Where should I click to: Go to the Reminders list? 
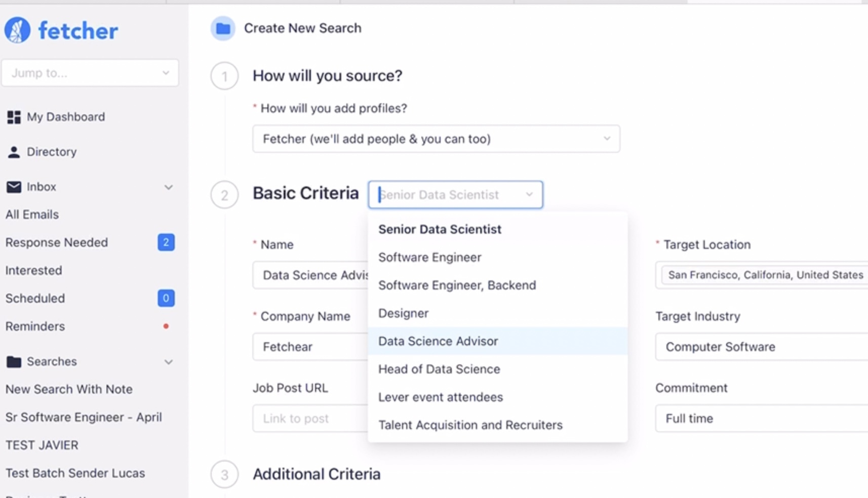click(35, 326)
